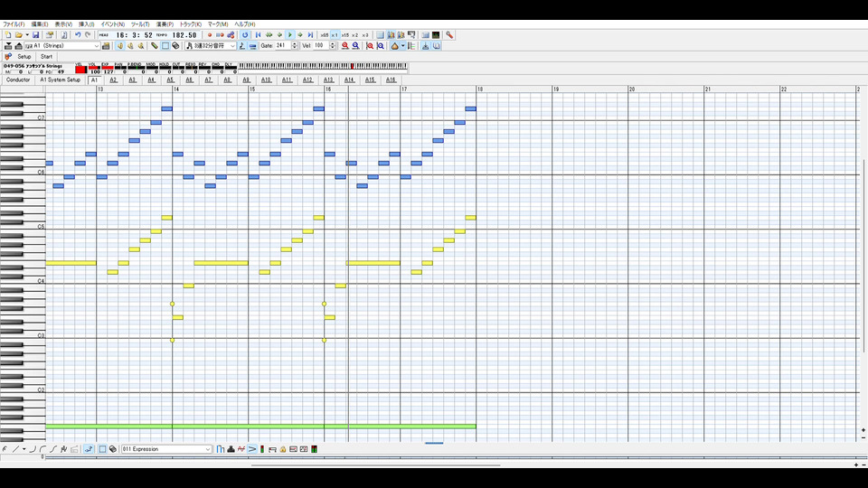
Task: Open the Conductor tab
Action: 18,80
